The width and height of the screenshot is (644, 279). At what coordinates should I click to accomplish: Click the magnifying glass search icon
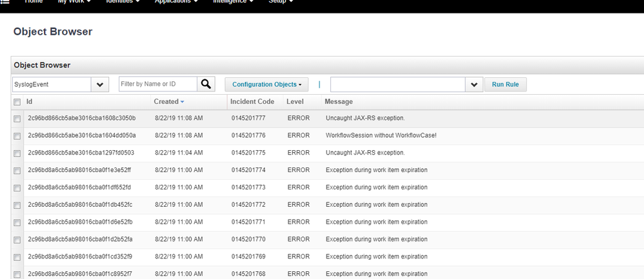pos(206,84)
